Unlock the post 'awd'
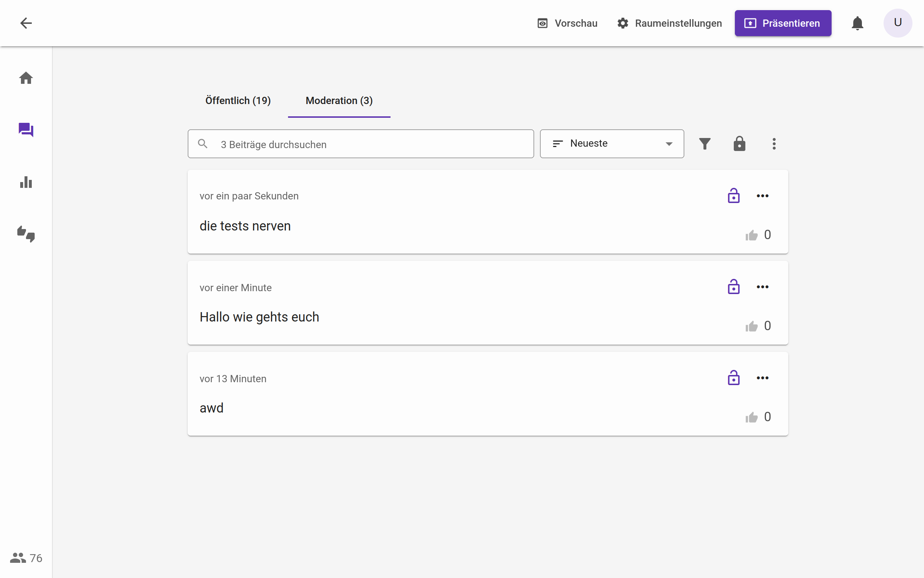924x578 pixels. point(733,378)
